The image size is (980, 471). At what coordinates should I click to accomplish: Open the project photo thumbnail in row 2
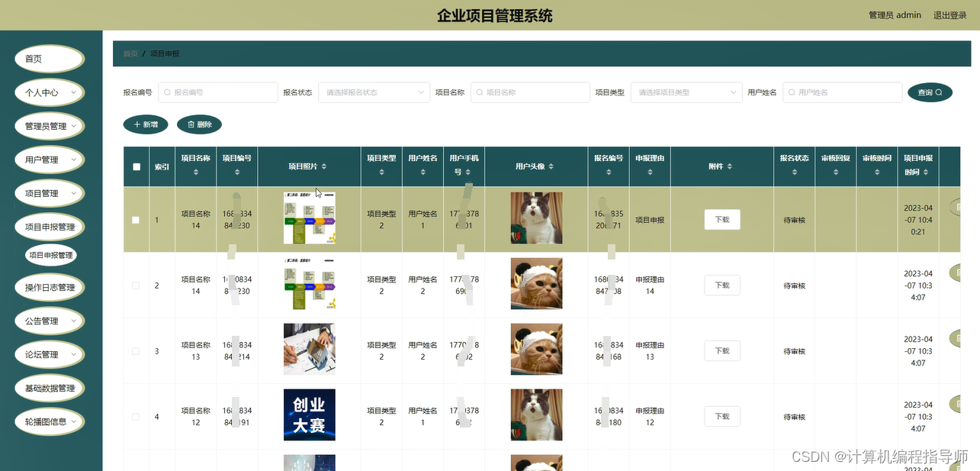coord(309,284)
